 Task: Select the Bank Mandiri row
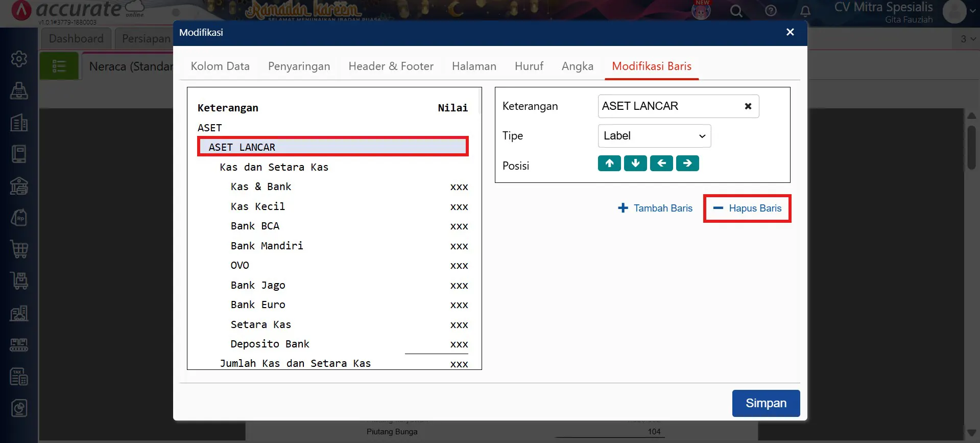(267, 246)
